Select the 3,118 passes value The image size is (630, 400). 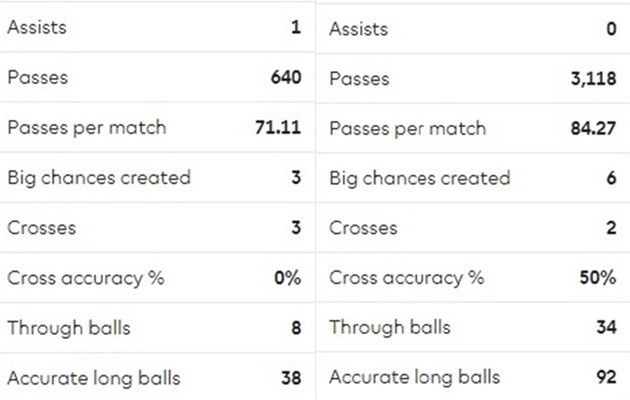[x=592, y=78]
